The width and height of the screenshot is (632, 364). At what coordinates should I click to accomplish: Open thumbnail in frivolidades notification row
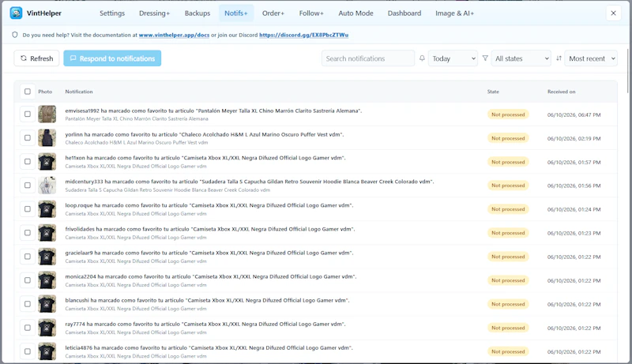47,233
